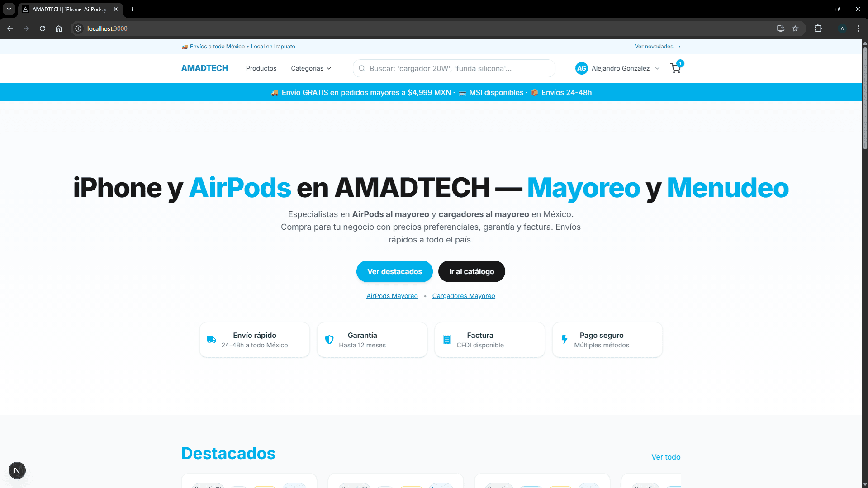Screen dimensions: 868x488
Task: Open the AirPods Mayoreo link
Action: coord(392,296)
